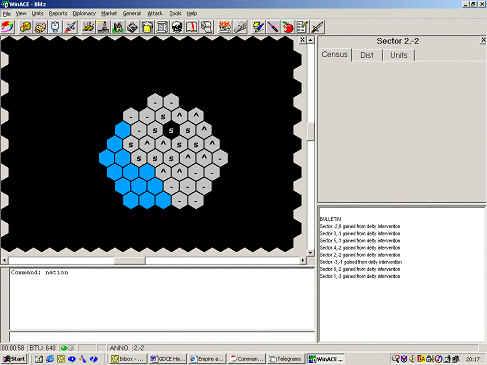Click the map's vertical scrollbar up arrow
Image resolution: width=487 pixels, height=365 pixels.
[x=310, y=40]
